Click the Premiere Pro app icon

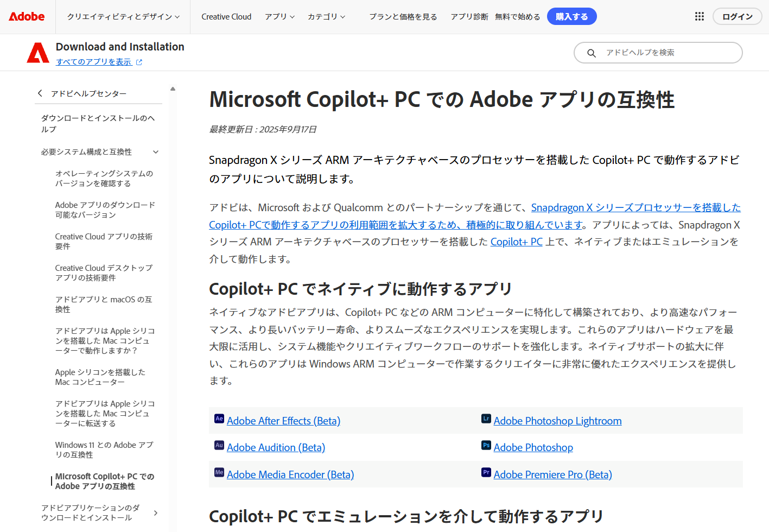[486, 472]
